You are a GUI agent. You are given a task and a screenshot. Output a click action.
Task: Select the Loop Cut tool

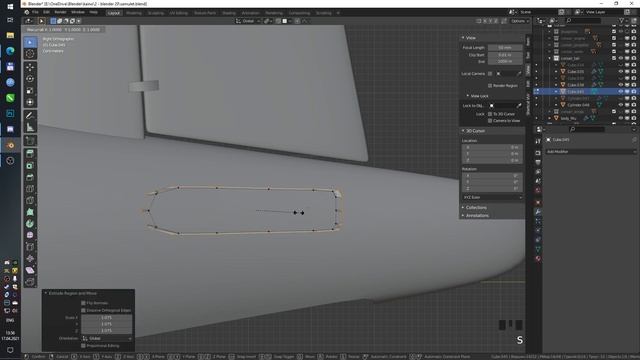pos(30,189)
